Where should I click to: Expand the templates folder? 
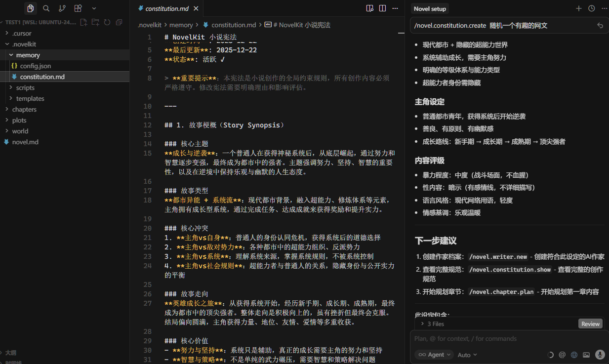point(65,99)
